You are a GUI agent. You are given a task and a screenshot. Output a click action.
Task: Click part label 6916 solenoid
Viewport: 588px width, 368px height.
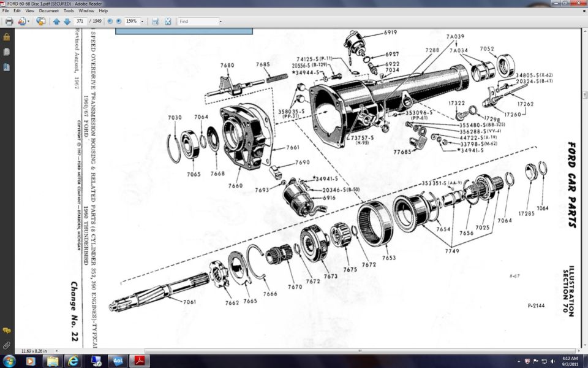[329, 198]
